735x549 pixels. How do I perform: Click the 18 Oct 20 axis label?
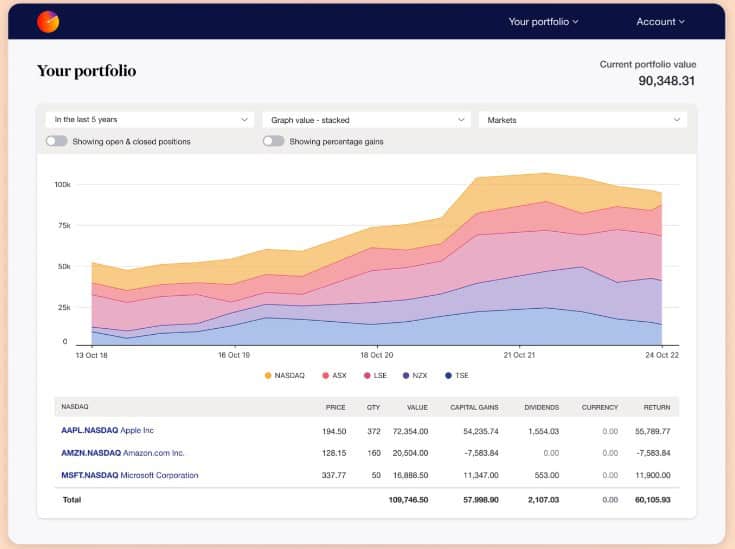(x=376, y=355)
